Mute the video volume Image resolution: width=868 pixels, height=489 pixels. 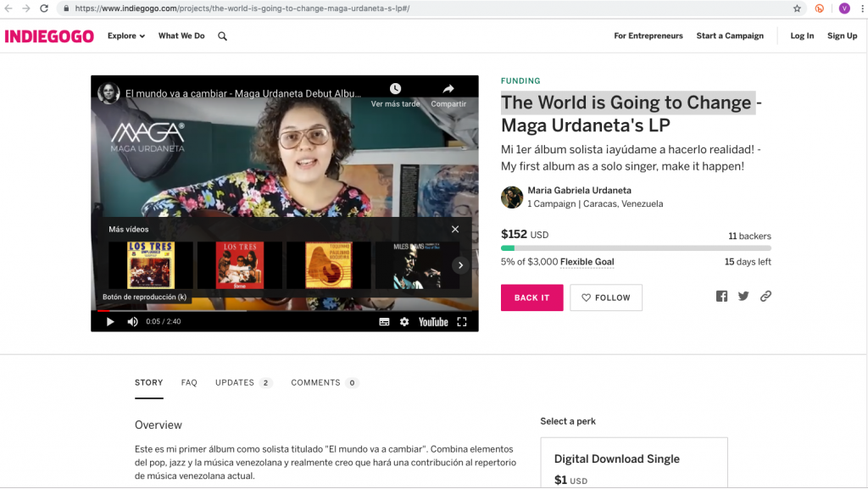[132, 322]
